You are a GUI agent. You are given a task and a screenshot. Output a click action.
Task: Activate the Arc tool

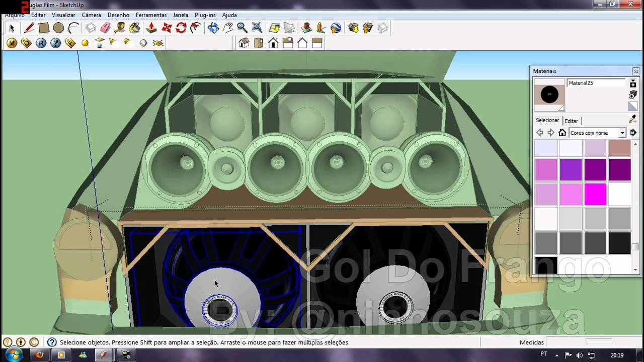click(x=73, y=28)
